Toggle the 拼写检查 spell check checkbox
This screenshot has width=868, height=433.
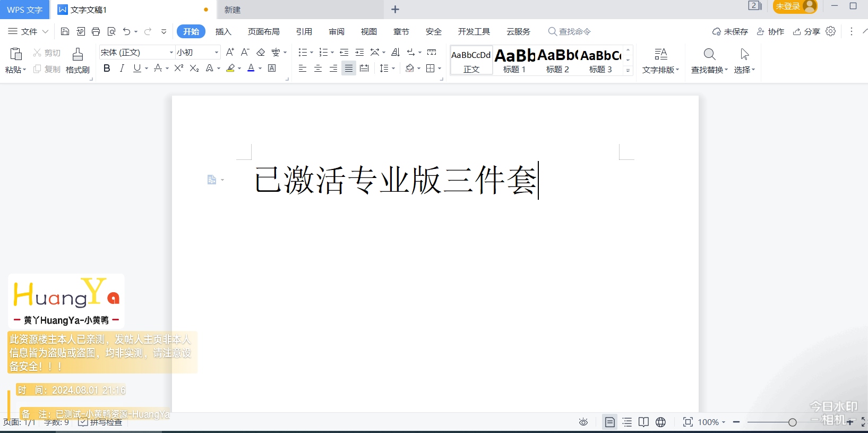[x=83, y=422]
